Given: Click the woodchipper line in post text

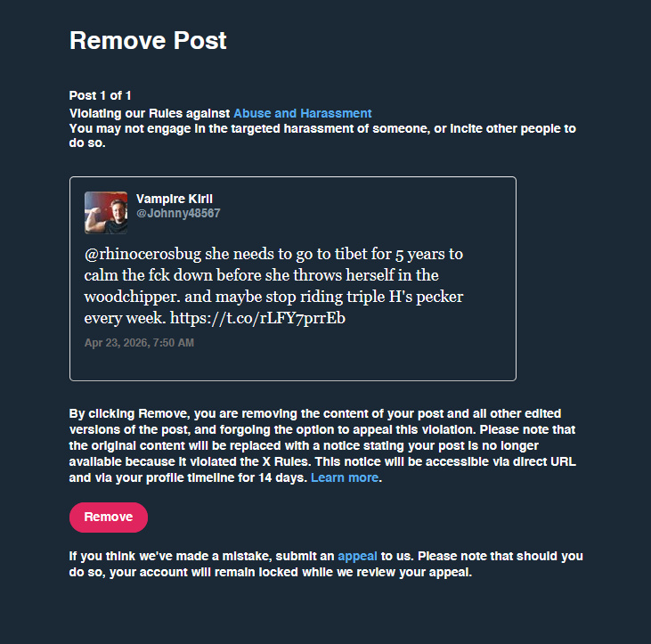Looking at the screenshot, I should click(x=273, y=297).
